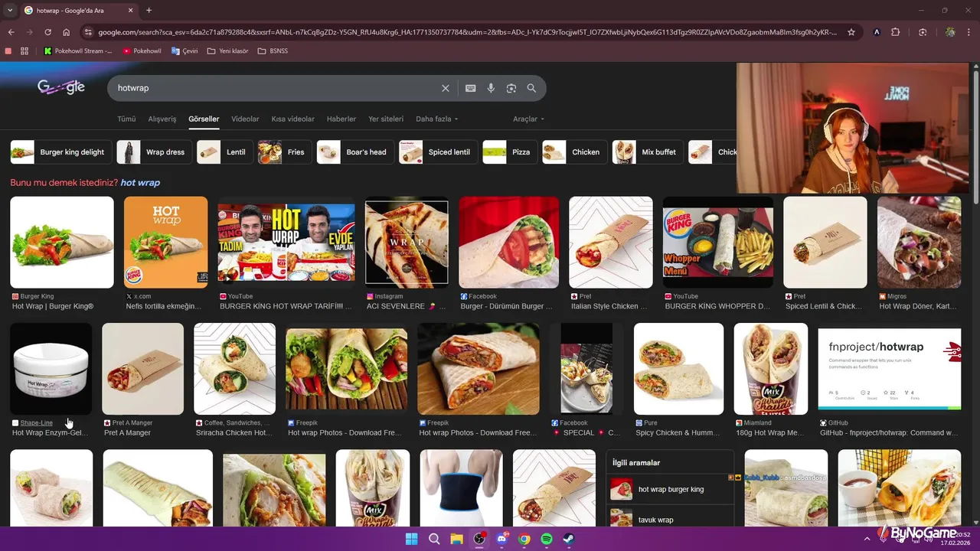
Task: Filter by Fries chip
Action: point(284,152)
